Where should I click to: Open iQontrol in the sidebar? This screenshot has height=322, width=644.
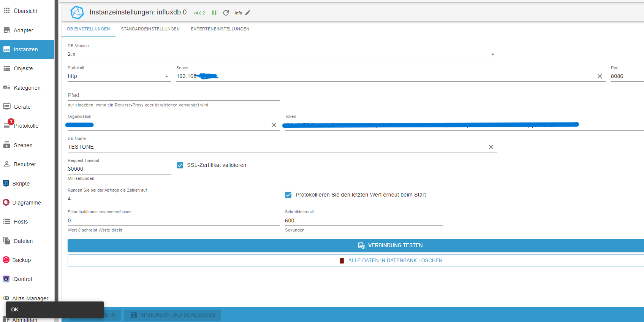(27, 279)
